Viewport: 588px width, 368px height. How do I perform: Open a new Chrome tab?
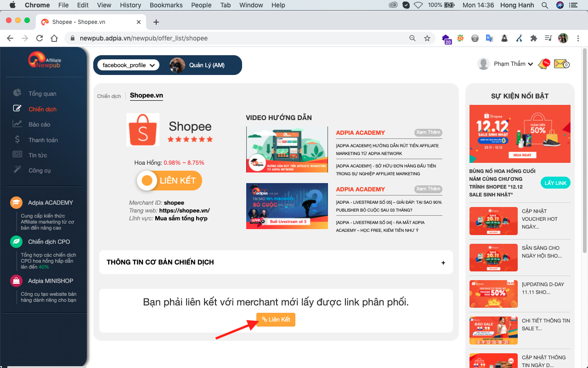tap(156, 22)
